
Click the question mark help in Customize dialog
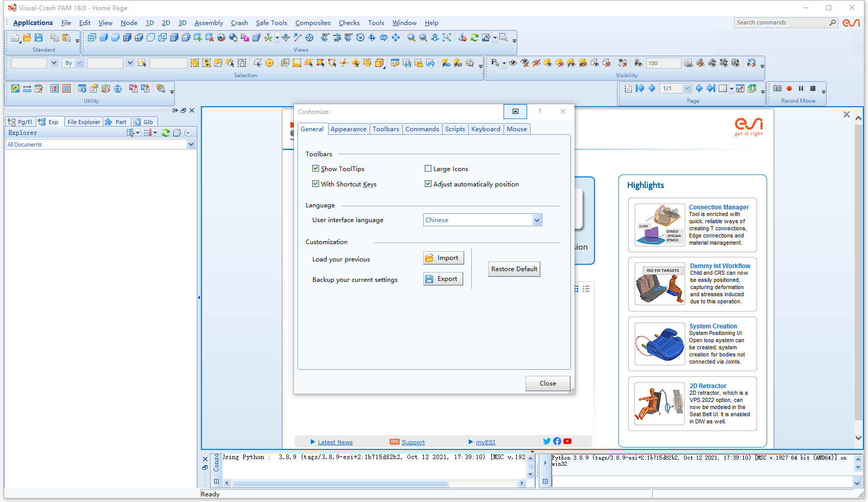[539, 111]
